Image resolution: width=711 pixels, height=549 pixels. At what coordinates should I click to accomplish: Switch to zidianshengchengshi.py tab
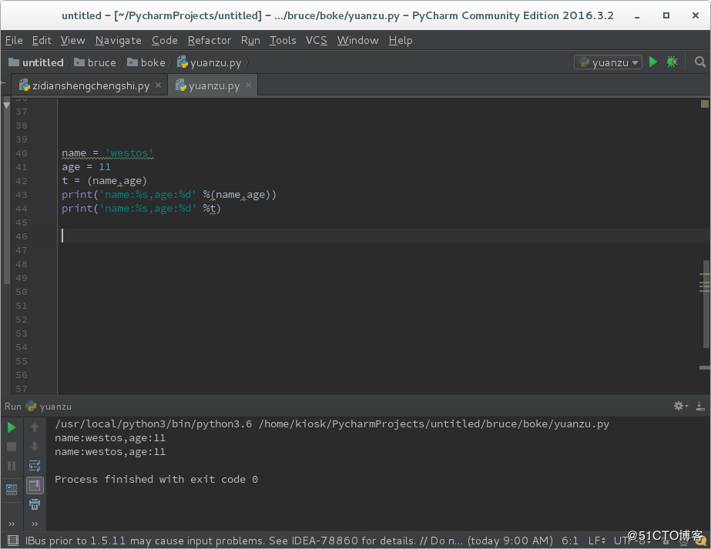(90, 86)
